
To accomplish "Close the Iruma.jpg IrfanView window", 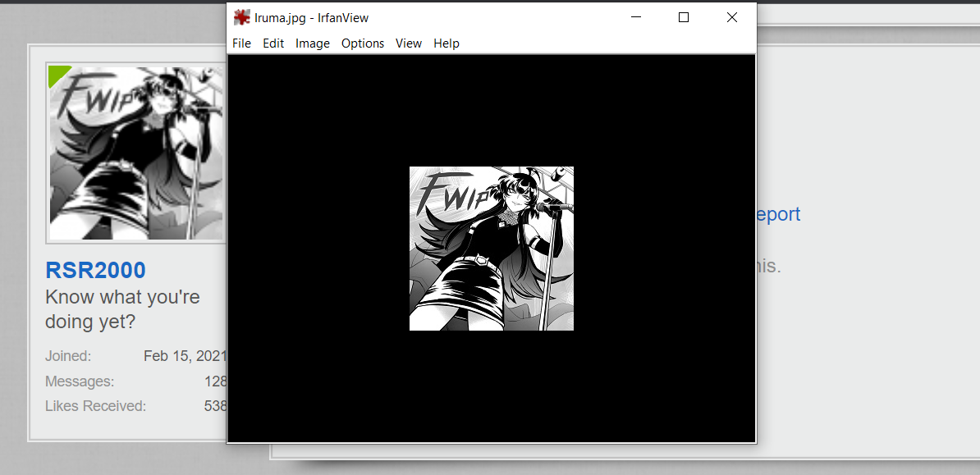I will click(x=732, y=17).
